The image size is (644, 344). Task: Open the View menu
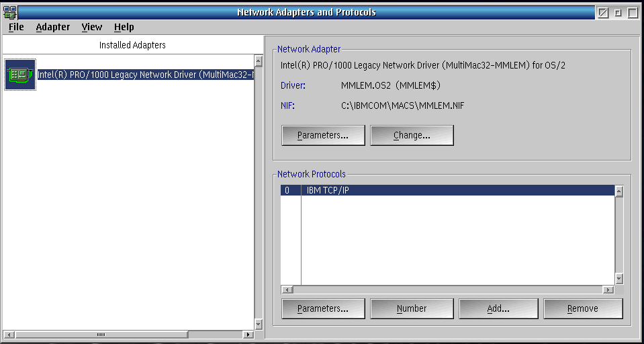click(x=91, y=27)
